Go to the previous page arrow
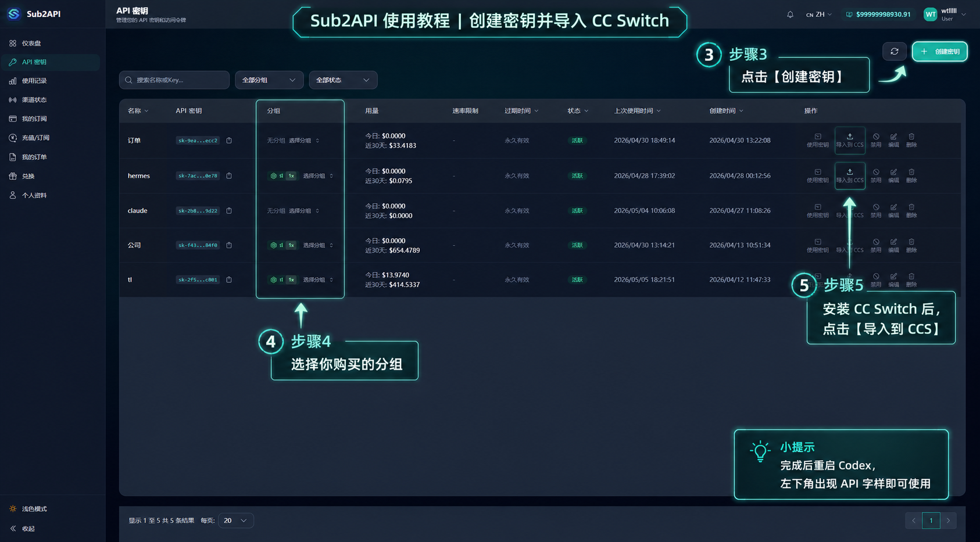The width and height of the screenshot is (980, 542). click(914, 521)
